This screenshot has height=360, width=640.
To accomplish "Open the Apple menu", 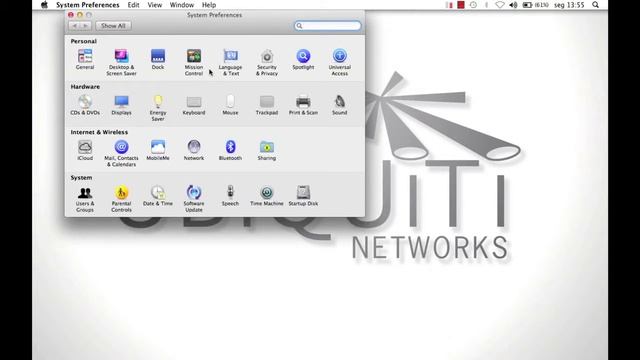I will tap(44, 5).
